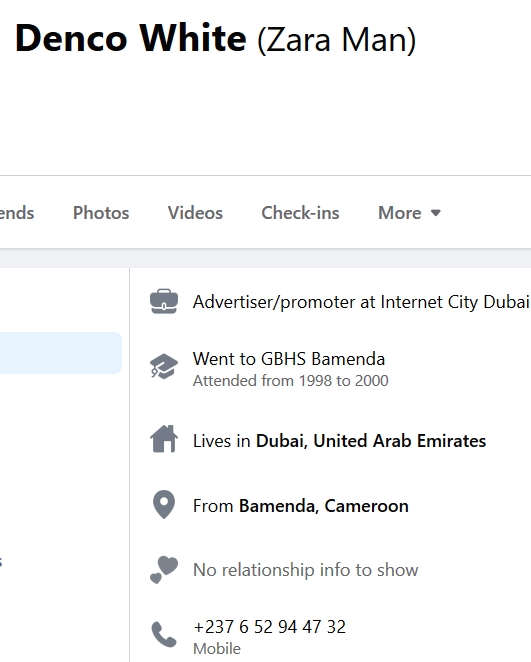This screenshot has width=531, height=662.
Task: Click the phone handset icon
Action: 164,634
